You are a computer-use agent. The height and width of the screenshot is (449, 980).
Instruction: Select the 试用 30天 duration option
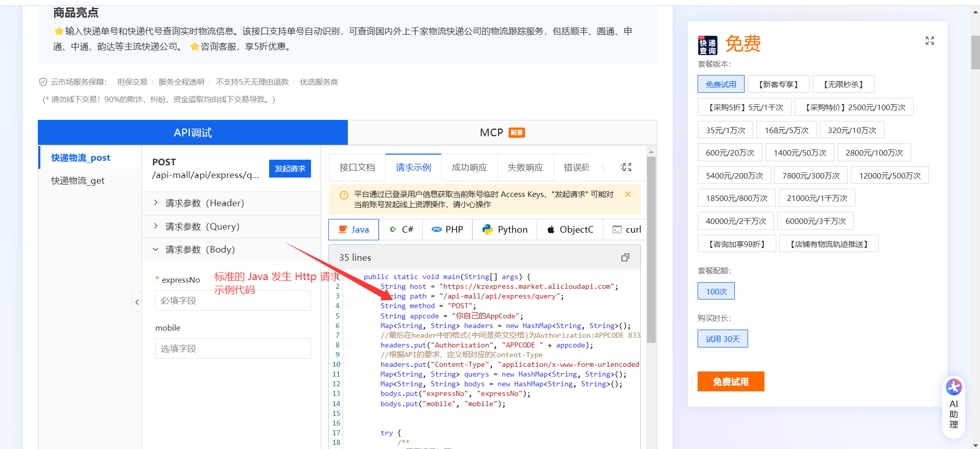tap(723, 339)
